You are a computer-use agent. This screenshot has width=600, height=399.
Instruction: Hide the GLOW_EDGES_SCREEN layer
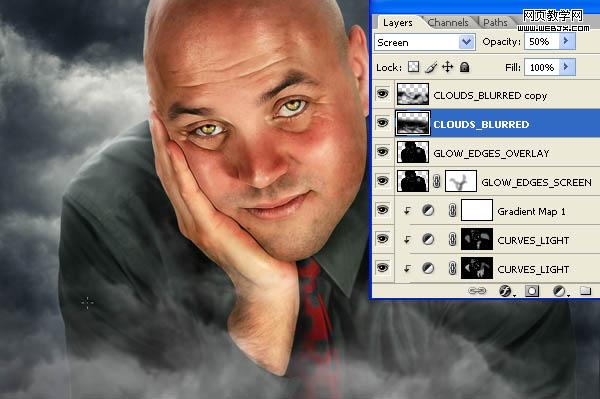point(382,181)
